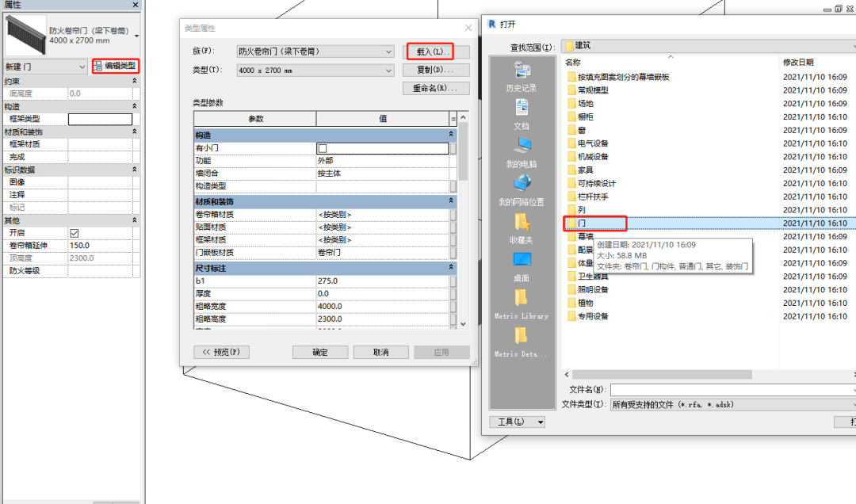Close the 类型属性 dialog
856x504 pixels.
[468, 28]
